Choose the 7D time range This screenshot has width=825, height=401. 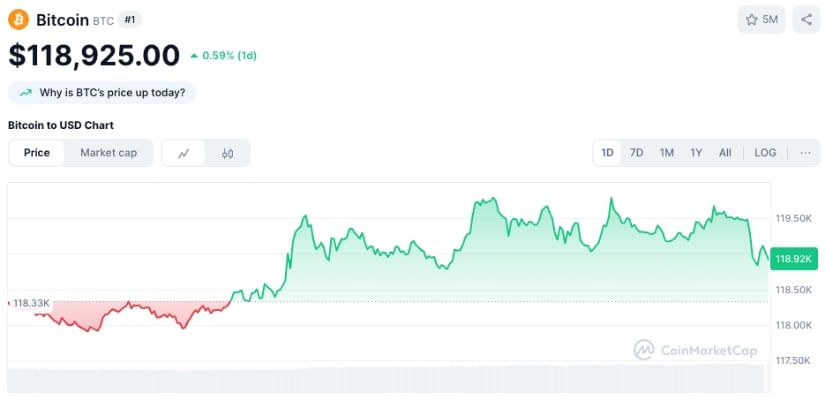point(637,153)
